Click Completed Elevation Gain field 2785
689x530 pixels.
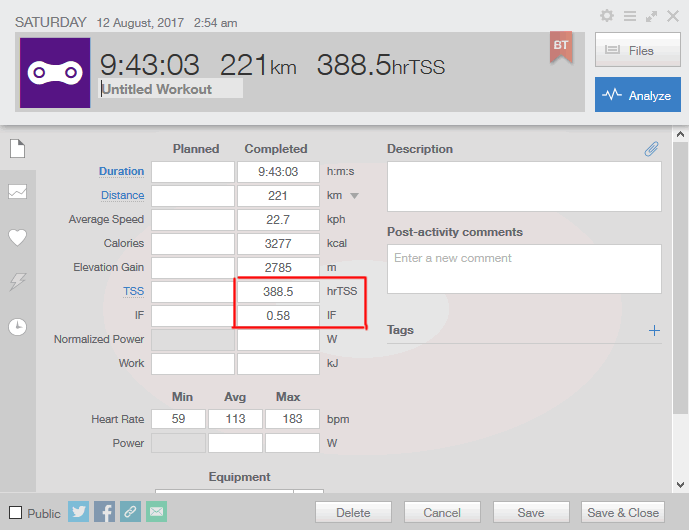tap(278, 267)
